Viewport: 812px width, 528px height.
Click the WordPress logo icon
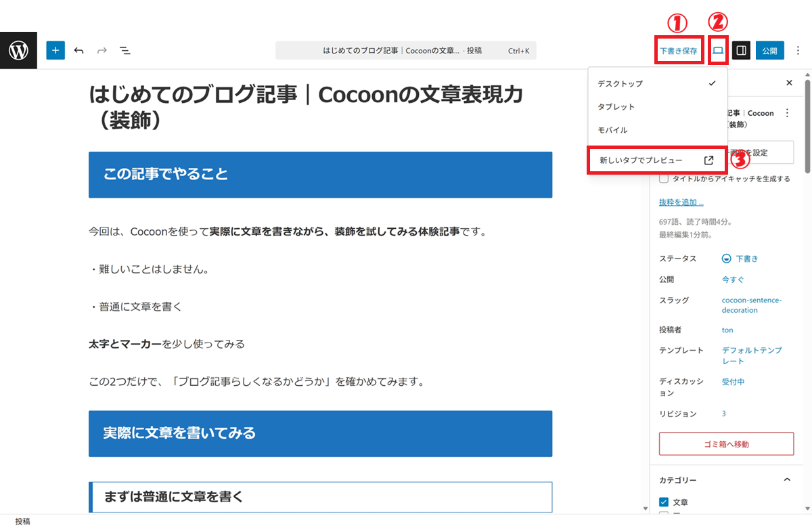coord(18,50)
